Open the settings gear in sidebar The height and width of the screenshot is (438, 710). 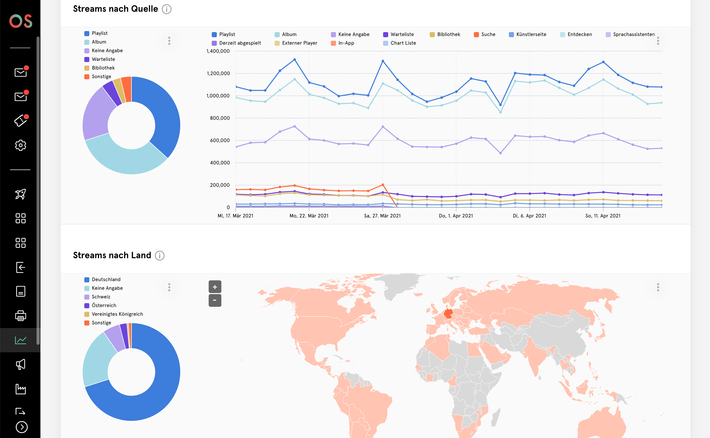tap(20, 145)
